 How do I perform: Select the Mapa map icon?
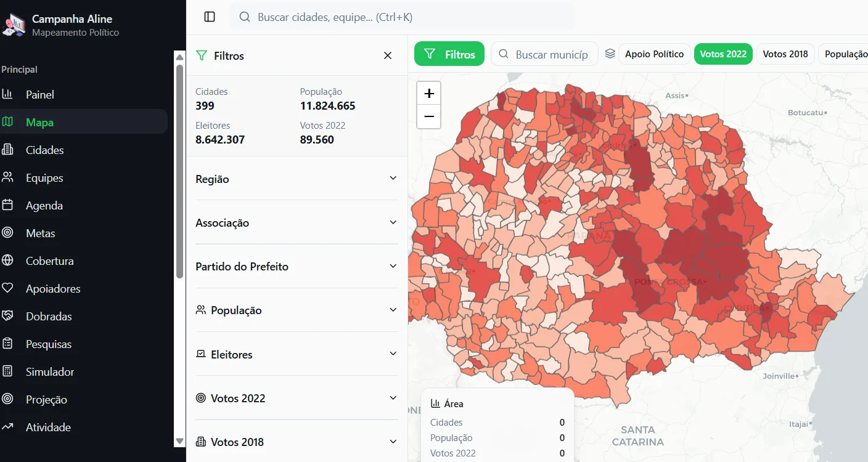pos(7,122)
